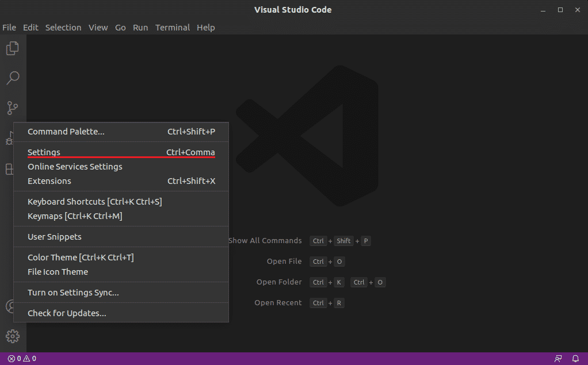Click the feedback icon in status bar

tap(558, 359)
